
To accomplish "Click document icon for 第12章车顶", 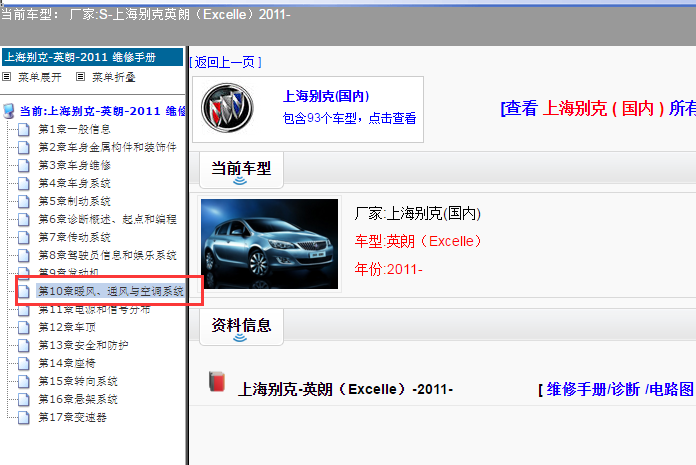I will coord(24,327).
